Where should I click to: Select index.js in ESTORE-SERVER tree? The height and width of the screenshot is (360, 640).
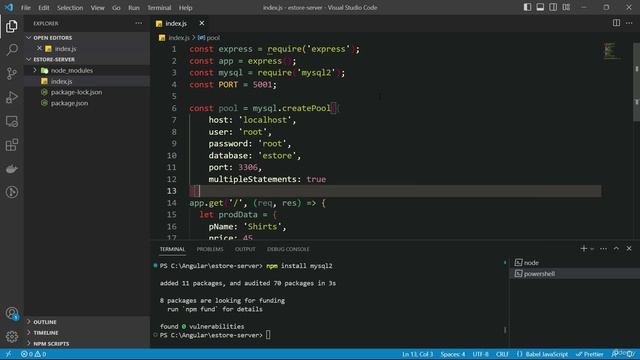(x=61, y=81)
